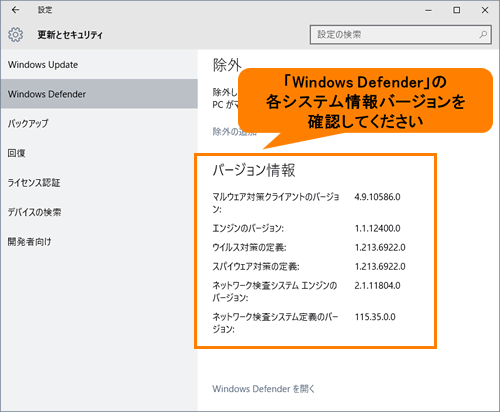Open Windows Update section
Viewport: 500px width, 412px height.
tap(99, 65)
